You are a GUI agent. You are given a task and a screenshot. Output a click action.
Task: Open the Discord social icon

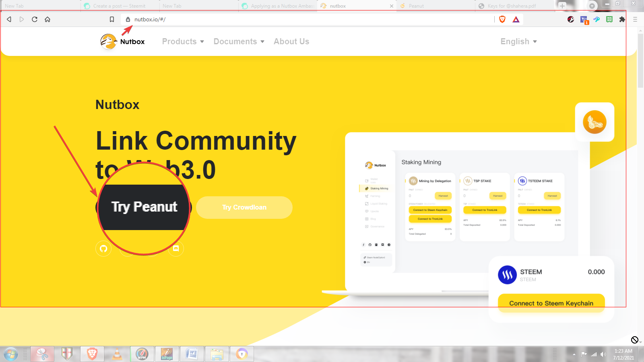pyautogui.click(x=176, y=249)
